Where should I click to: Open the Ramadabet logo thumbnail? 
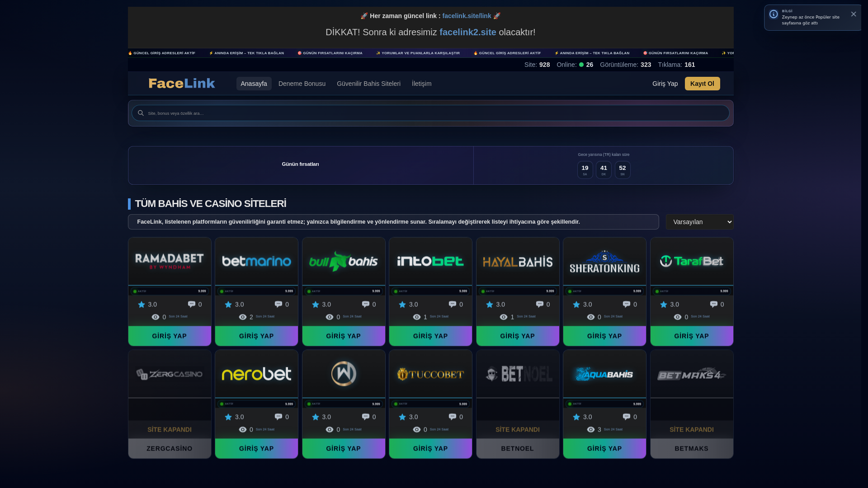tap(170, 261)
